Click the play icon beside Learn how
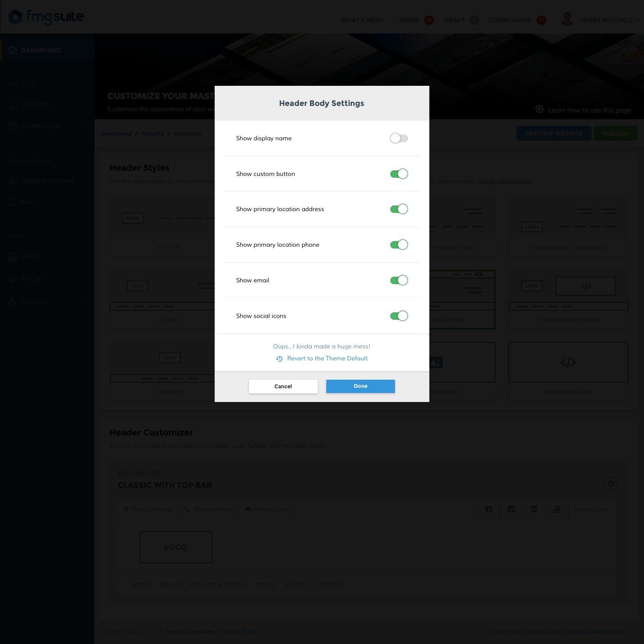 point(539,109)
